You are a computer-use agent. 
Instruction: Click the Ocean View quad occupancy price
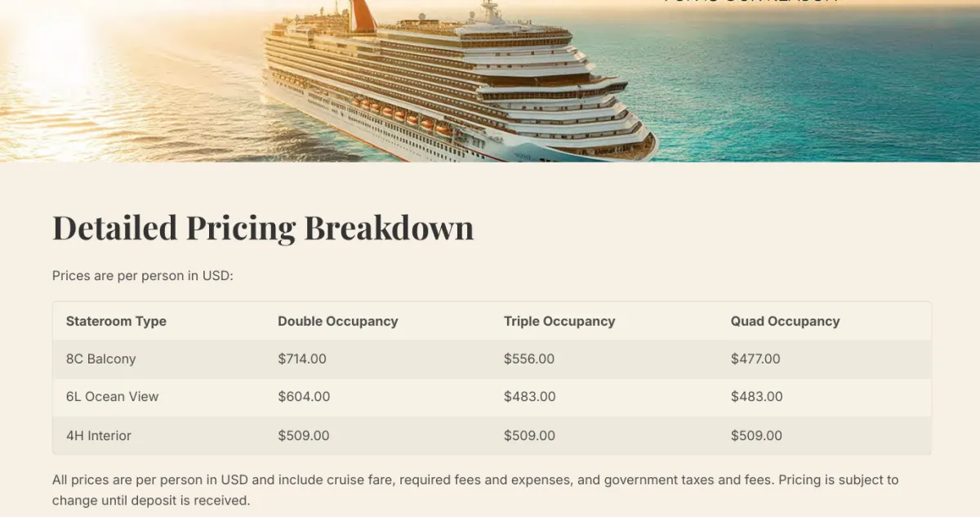[757, 396]
